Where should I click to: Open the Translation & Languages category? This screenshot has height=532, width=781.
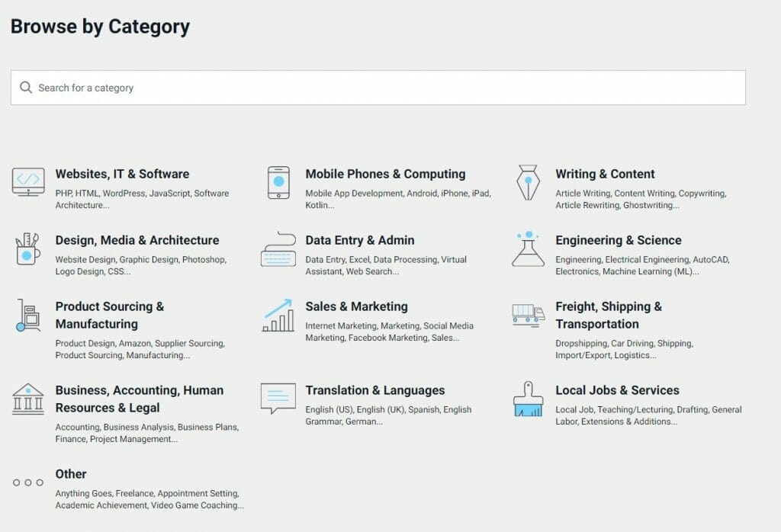click(374, 389)
